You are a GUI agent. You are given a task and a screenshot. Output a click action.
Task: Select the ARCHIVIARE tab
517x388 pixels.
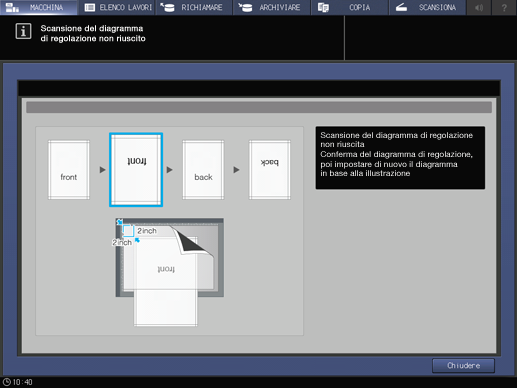[272, 7]
